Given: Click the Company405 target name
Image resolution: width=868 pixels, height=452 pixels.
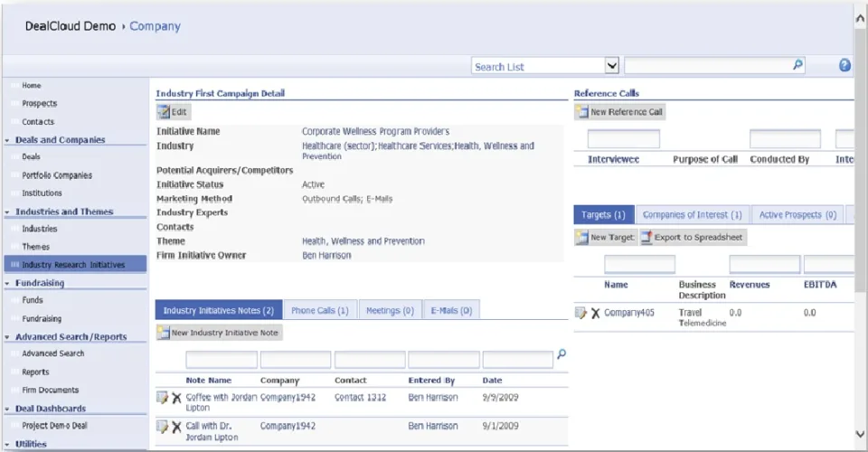Looking at the screenshot, I should [x=629, y=313].
